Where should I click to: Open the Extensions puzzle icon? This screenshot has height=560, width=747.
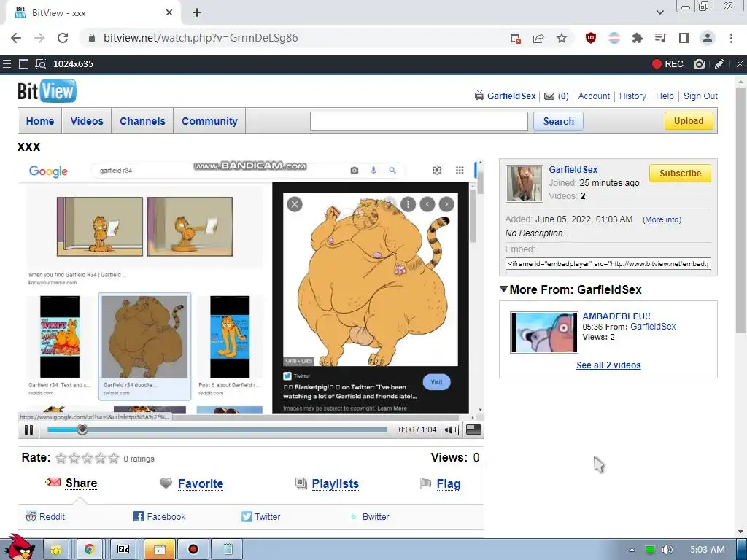pos(638,38)
